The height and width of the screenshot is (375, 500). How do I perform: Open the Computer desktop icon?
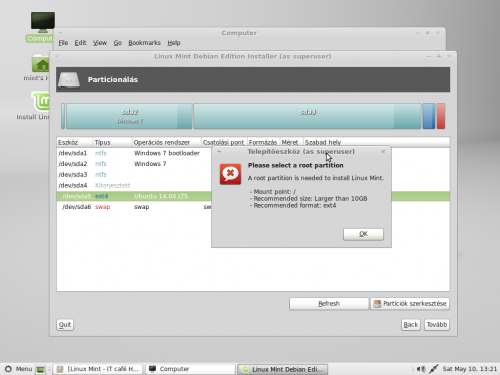click(41, 27)
